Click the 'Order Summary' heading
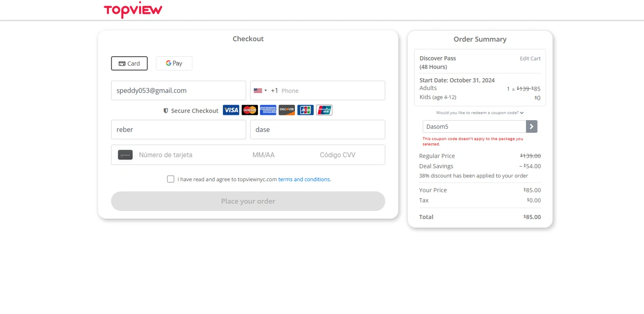The height and width of the screenshot is (314, 644). (x=480, y=39)
